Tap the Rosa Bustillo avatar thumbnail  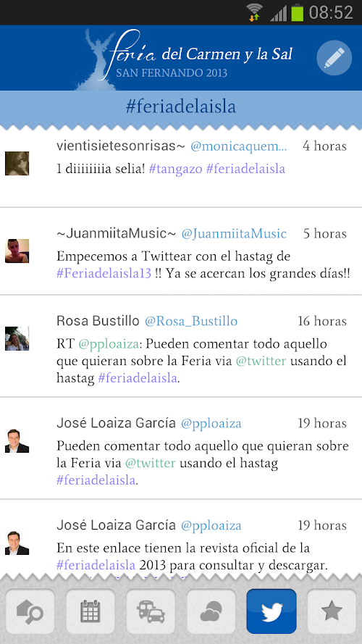(17, 338)
